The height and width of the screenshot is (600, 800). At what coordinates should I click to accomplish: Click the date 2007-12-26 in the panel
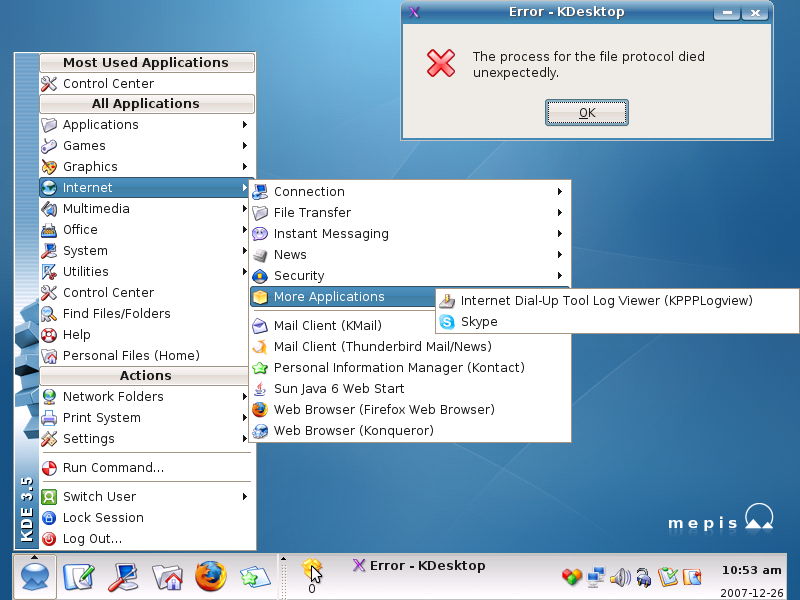[x=752, y=593]
